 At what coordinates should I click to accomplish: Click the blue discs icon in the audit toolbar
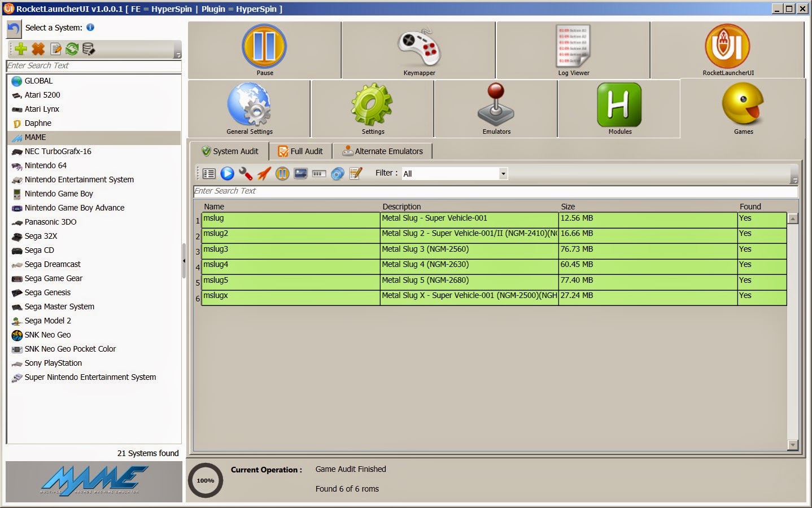(337, 174)
